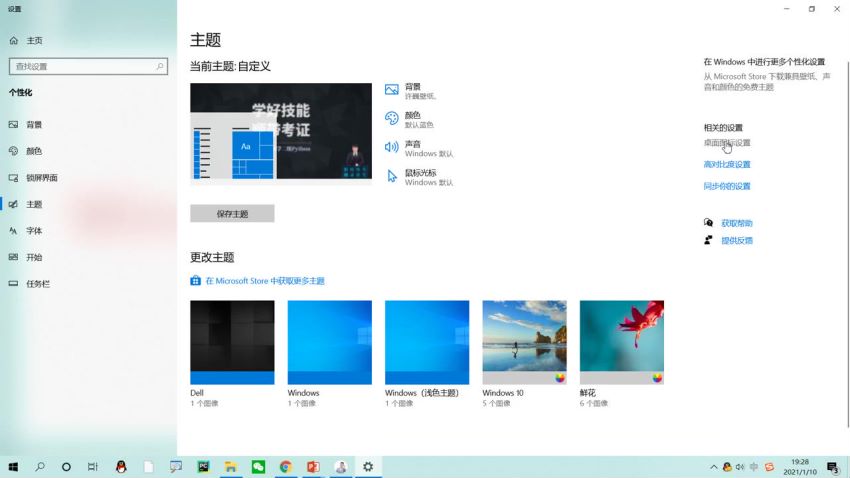Open 高对比度设置 link

coord(727,164)
